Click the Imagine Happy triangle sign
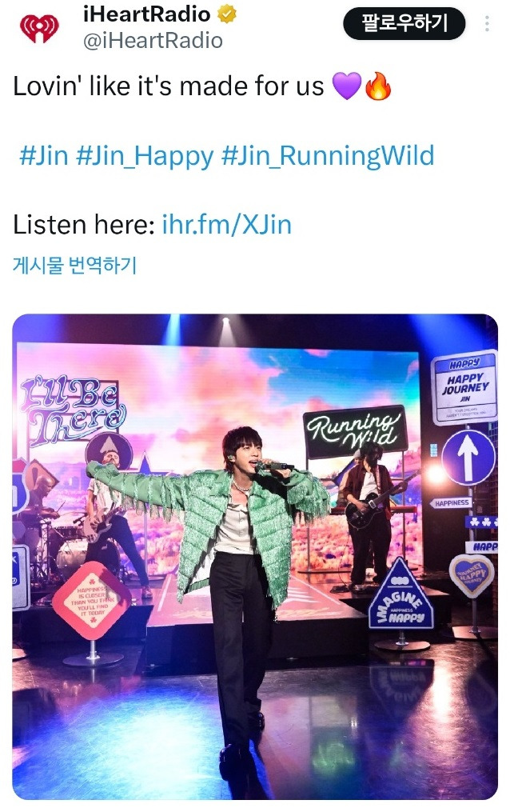The height and width of the screenshot is (812, 514). [401, 594]
